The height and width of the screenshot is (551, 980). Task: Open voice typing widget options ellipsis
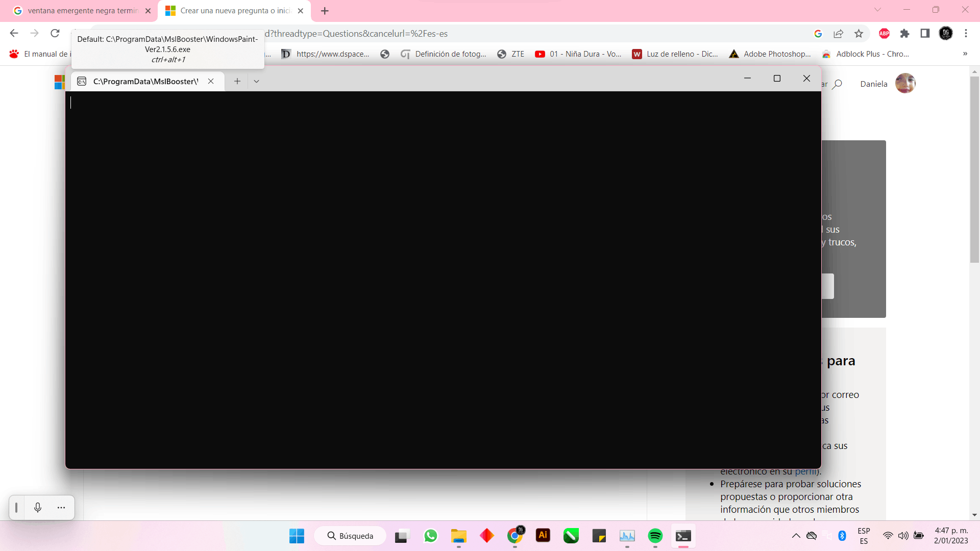(61, 507)
